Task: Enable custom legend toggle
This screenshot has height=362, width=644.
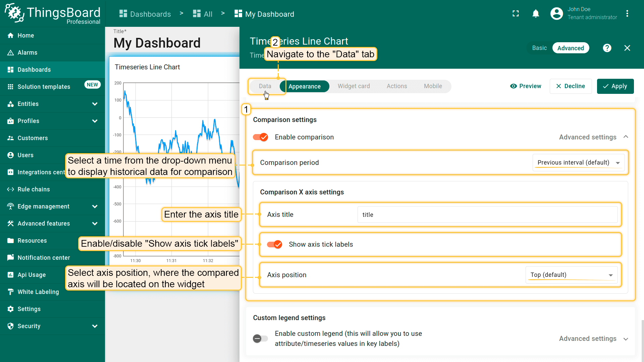Action: 261,339
